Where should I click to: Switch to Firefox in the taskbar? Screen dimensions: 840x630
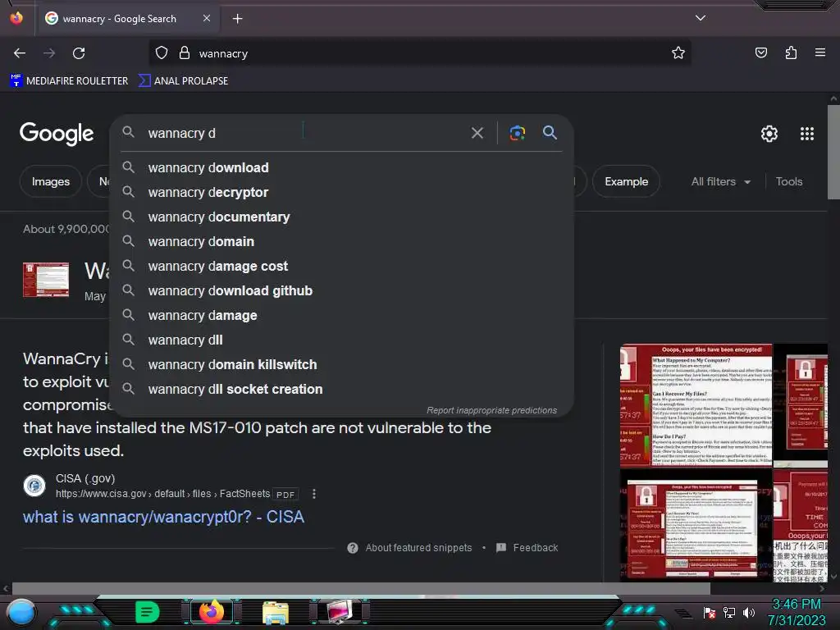[212, 611]
